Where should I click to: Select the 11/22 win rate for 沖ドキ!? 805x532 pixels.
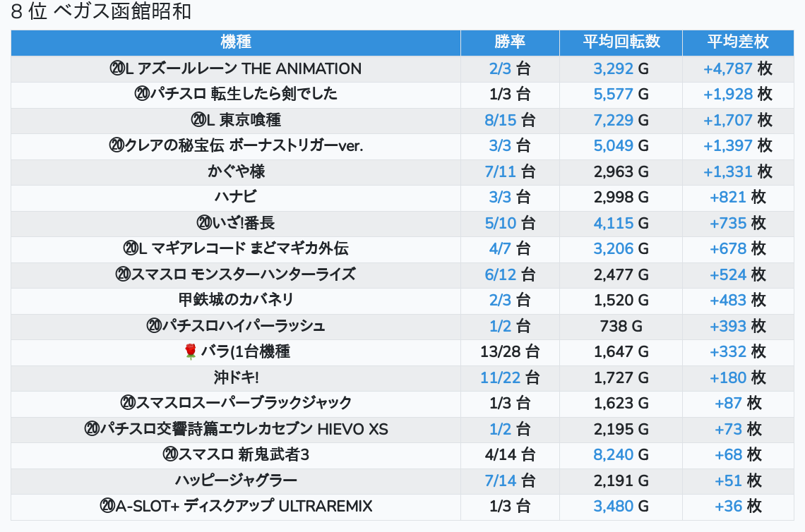tap(501, 377)
